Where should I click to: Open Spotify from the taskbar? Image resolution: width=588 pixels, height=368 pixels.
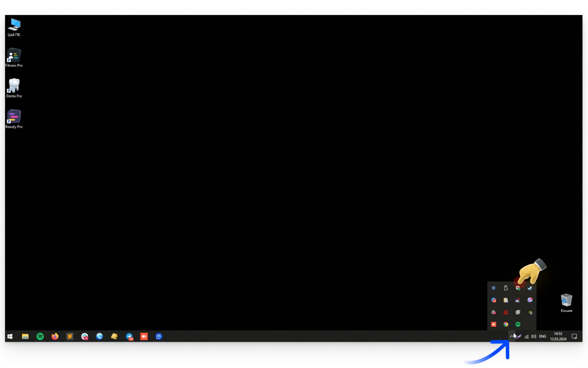tap(40, 336)
